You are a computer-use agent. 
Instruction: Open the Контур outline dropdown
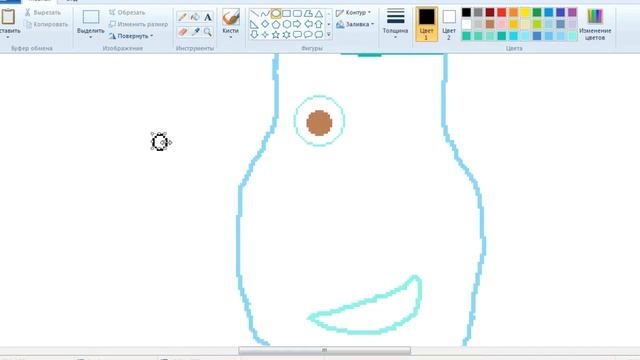pos(353,13)
